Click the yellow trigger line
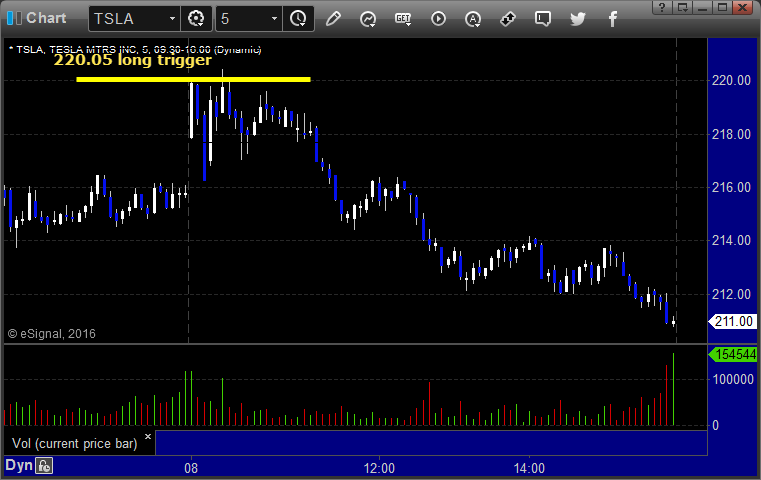Image resolution: width=761 pixels, height=480 pixels. (193, 80)
